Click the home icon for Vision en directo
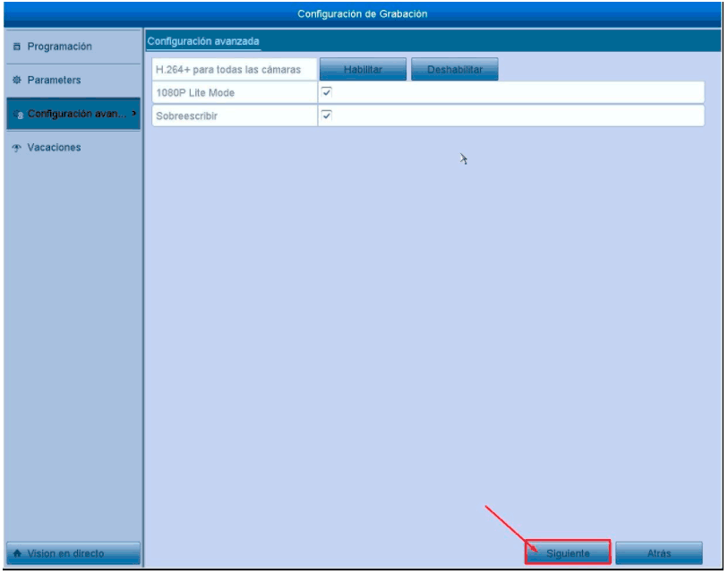Viewport: 728px width, 574px height. click(17, 553)
